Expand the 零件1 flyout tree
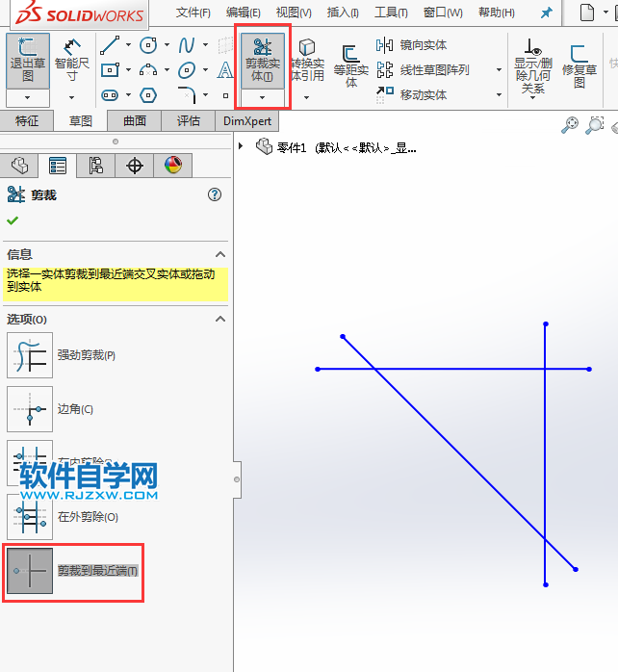The width and height of the screenshot is (618, 672). click(241, 146)
